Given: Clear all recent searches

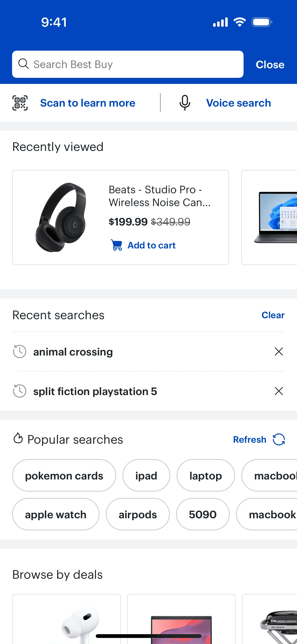Looking at the screenshot, I should (273, 315).
